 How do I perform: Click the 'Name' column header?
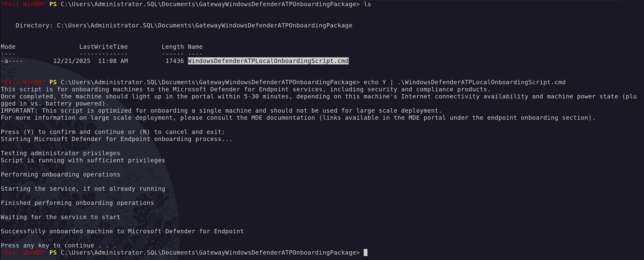pyautogui.click(x=195, y=47)
